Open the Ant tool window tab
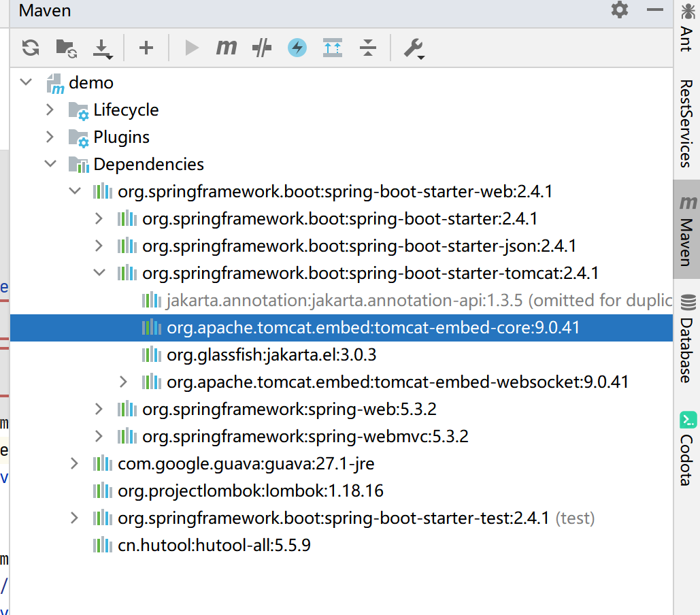The image size is (700, 615). click(686, 27)
